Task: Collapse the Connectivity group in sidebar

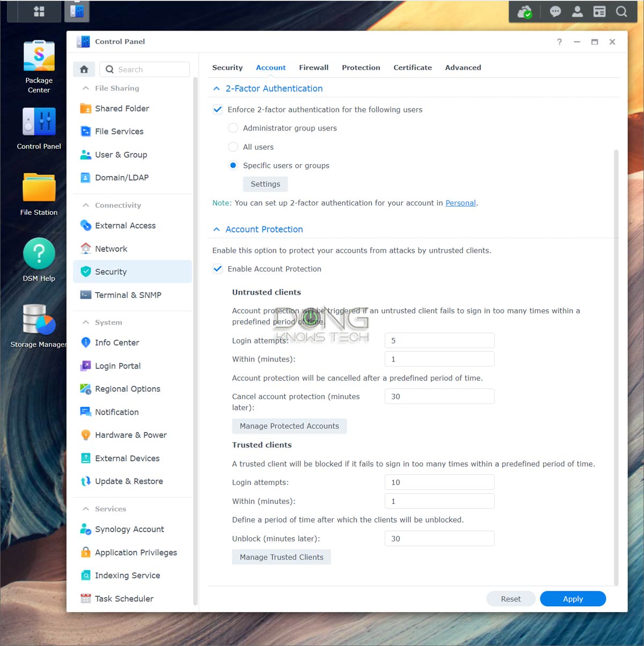Action: click(85, 204)
